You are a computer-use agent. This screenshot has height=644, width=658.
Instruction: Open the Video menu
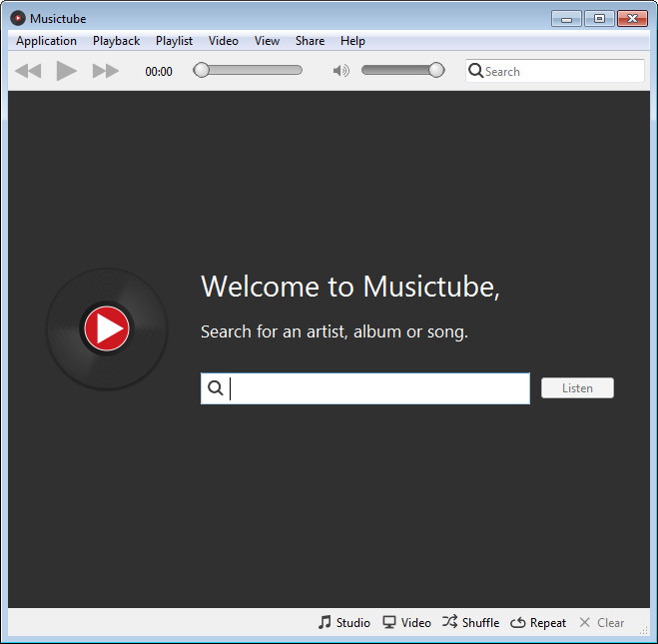pyautogui.click(x=224, y=41)
